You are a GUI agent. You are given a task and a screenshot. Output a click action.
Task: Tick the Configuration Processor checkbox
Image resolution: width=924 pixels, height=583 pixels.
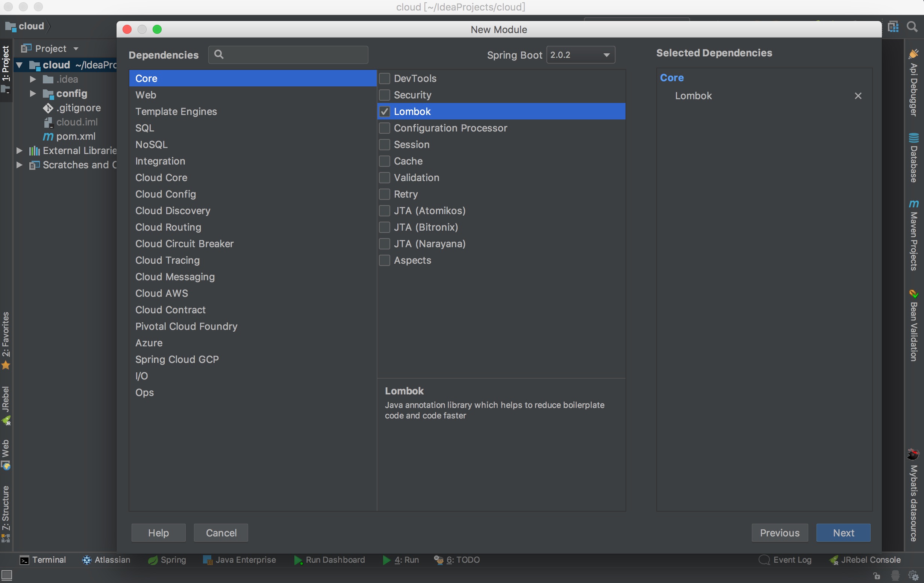[x=385, y=128]
